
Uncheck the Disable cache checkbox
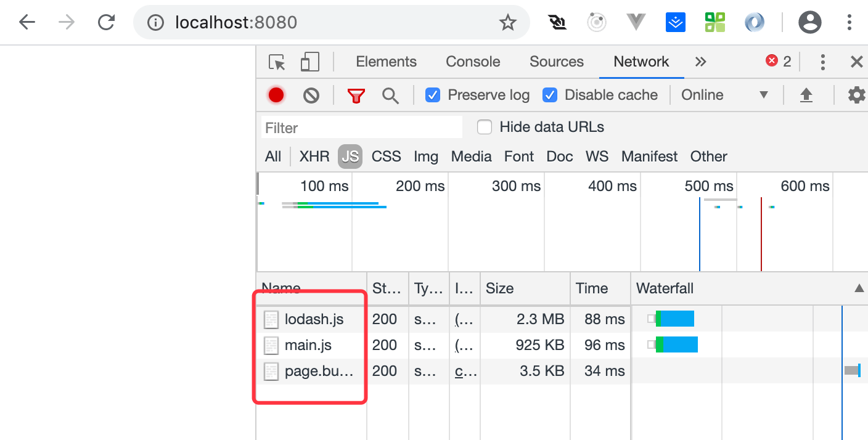(x=549, y=95)
